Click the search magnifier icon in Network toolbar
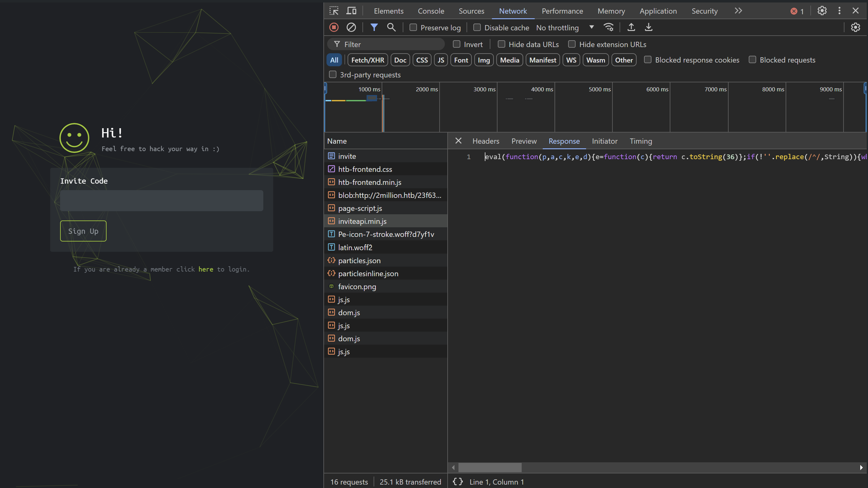 392,28
